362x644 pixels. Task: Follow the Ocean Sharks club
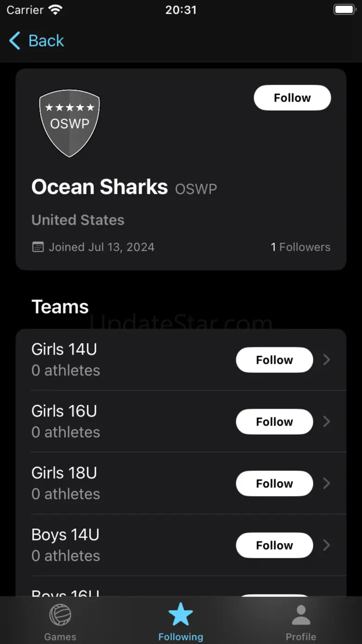(292, 98)
